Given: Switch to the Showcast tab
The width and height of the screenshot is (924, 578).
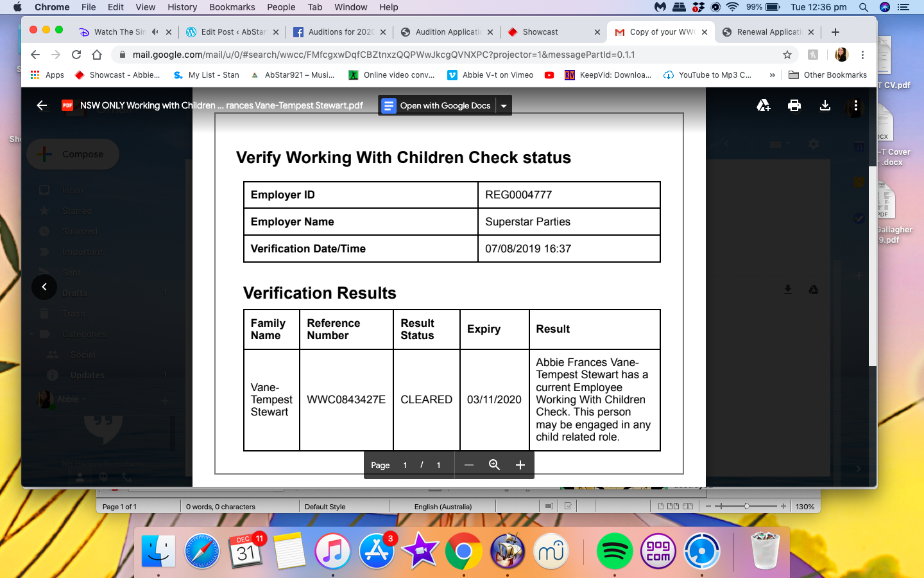Looking at the screenshot, I should (x=540, y=32).
